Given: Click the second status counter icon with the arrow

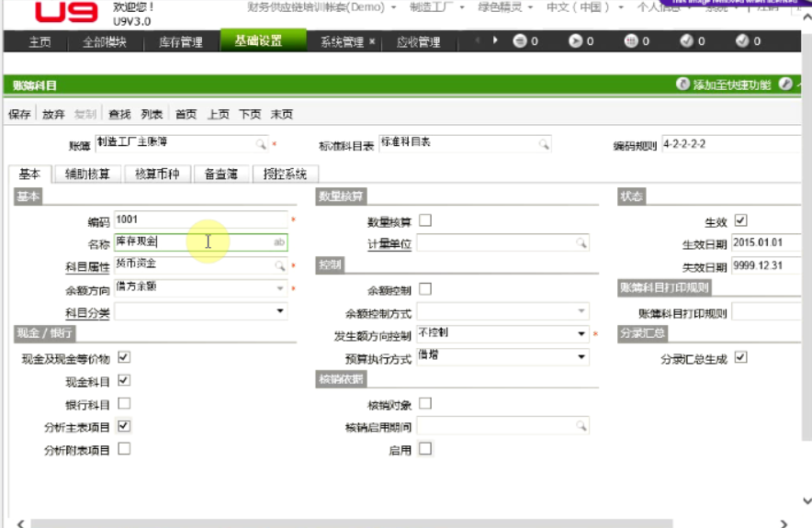Looking at the screenshot, I should click(x=575, y=40).
